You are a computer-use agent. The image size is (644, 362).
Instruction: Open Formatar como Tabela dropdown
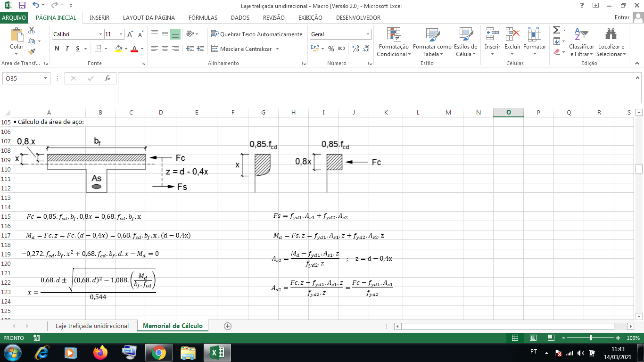click(432, 42)
